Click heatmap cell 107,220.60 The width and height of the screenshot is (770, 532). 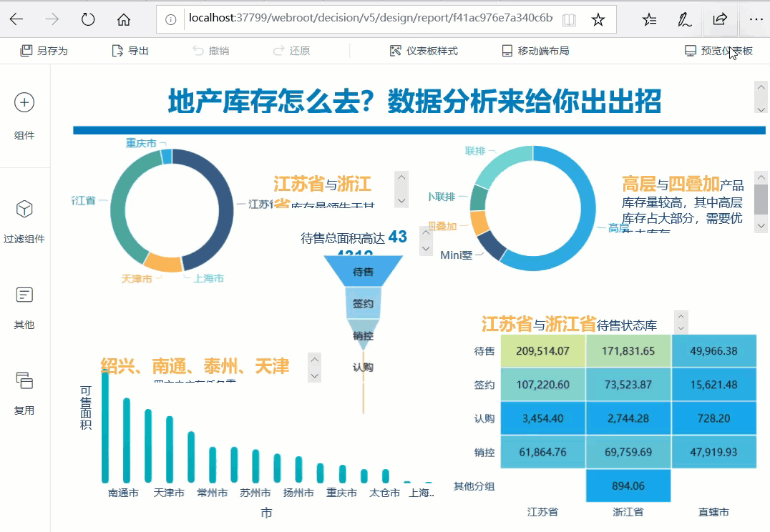[x=542, y=385]
